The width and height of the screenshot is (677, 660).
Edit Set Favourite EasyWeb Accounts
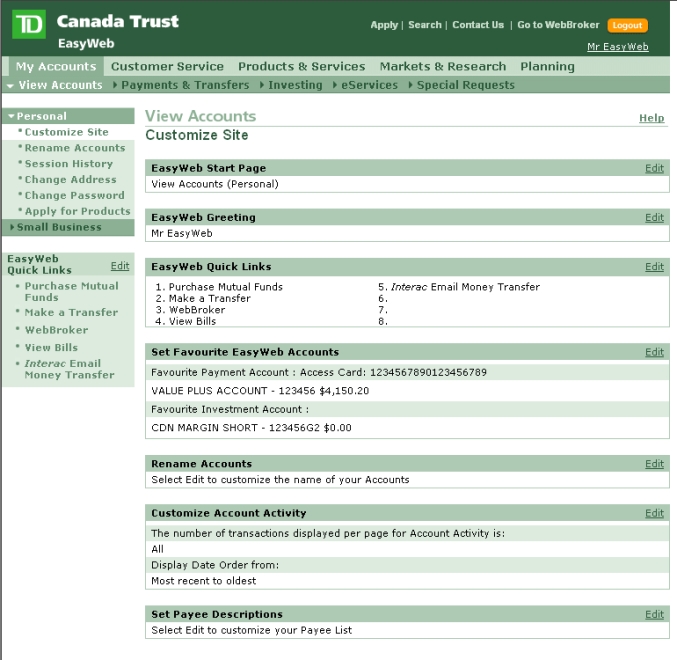[654, 352]
